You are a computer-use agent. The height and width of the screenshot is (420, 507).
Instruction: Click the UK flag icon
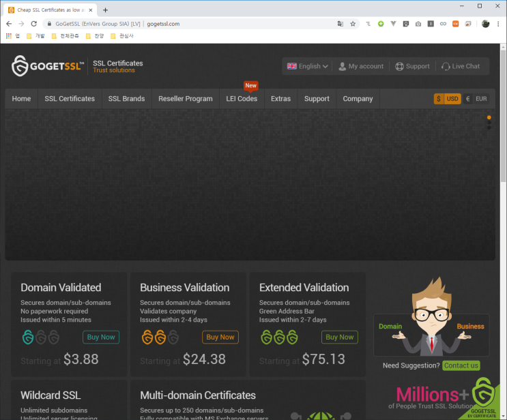point(291,66)
